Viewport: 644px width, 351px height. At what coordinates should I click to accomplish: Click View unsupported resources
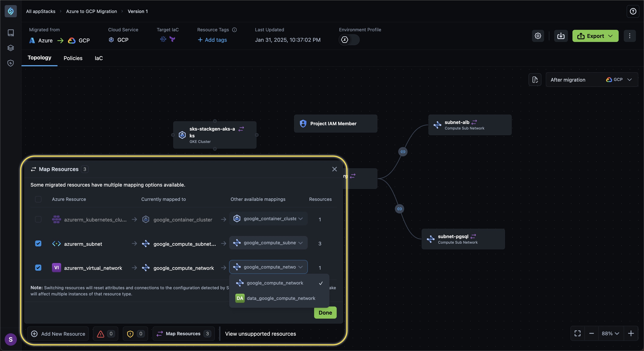click(260, 334)
